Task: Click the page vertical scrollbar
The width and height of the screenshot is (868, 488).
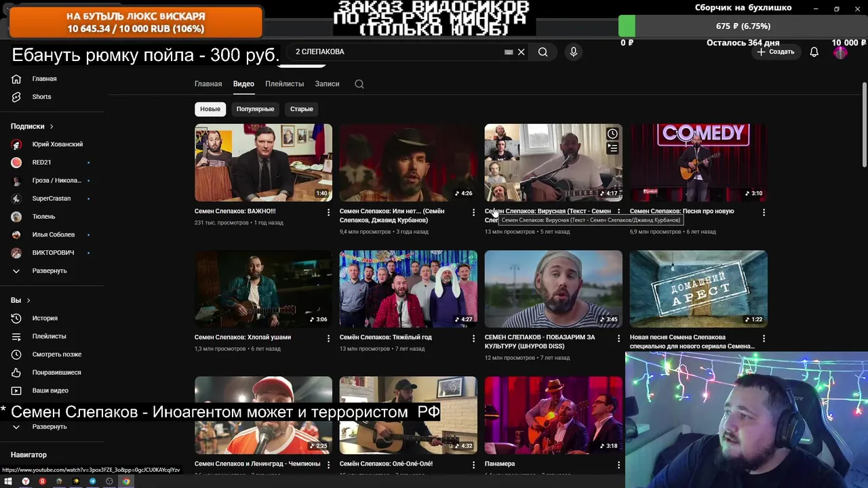Action: coord(864,125)
